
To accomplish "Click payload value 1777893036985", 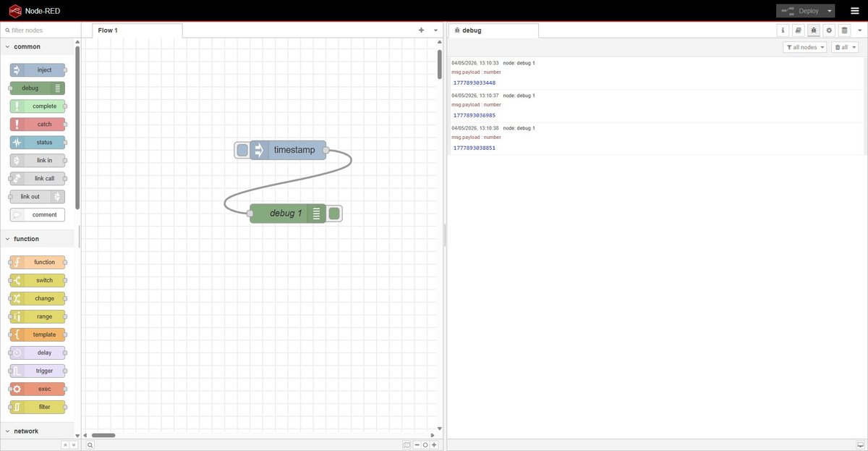I will pyautogui.click(x=475, y=115).
